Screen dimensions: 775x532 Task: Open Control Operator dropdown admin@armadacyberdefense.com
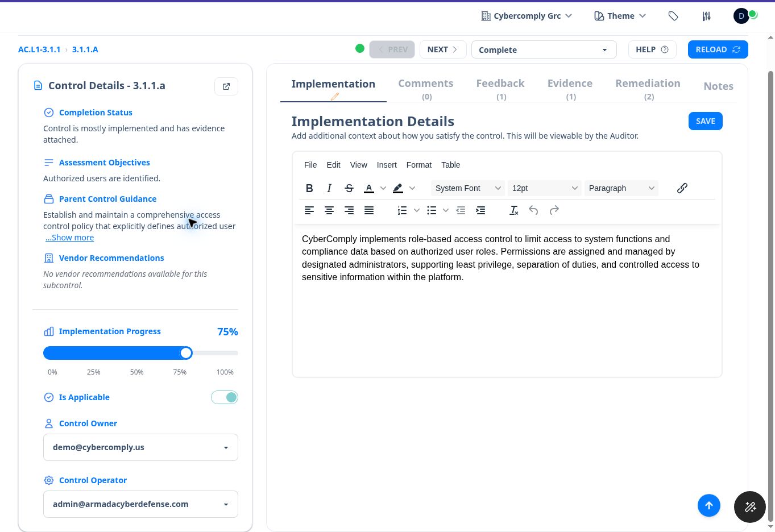[140, 504]
